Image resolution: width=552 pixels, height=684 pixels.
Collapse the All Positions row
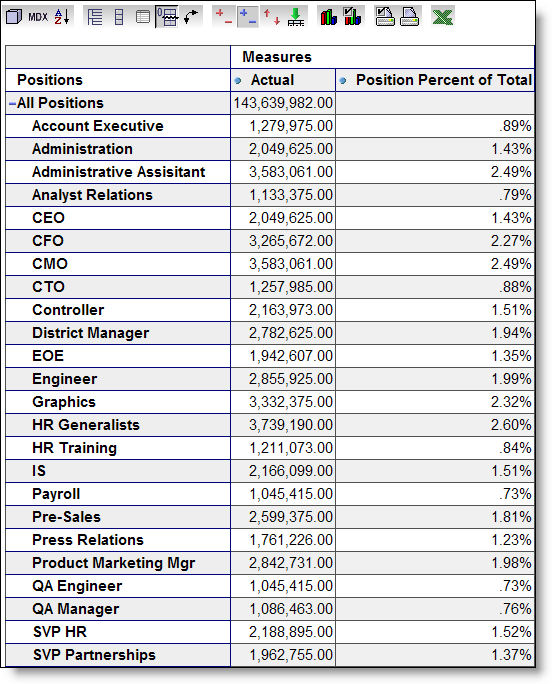click(13, 103)
